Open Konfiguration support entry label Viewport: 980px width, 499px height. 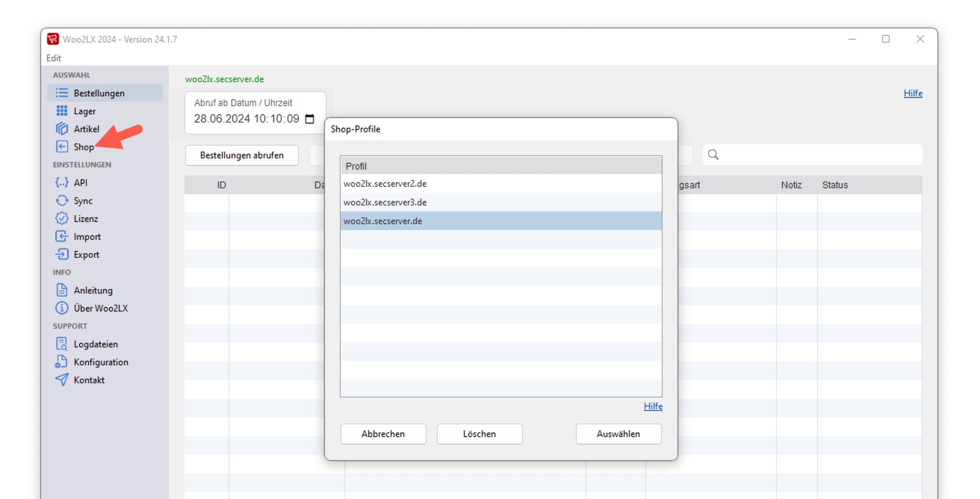(101, 362)
